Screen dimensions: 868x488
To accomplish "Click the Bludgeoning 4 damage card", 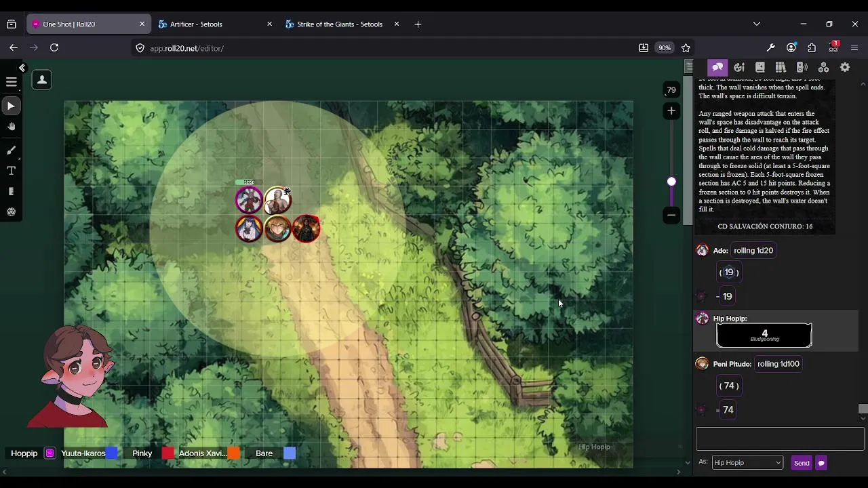I will coord(764,335).
